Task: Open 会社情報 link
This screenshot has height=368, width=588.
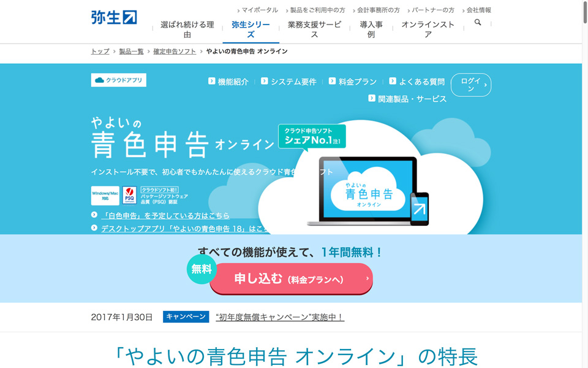Action: click(x=478, y=10)
